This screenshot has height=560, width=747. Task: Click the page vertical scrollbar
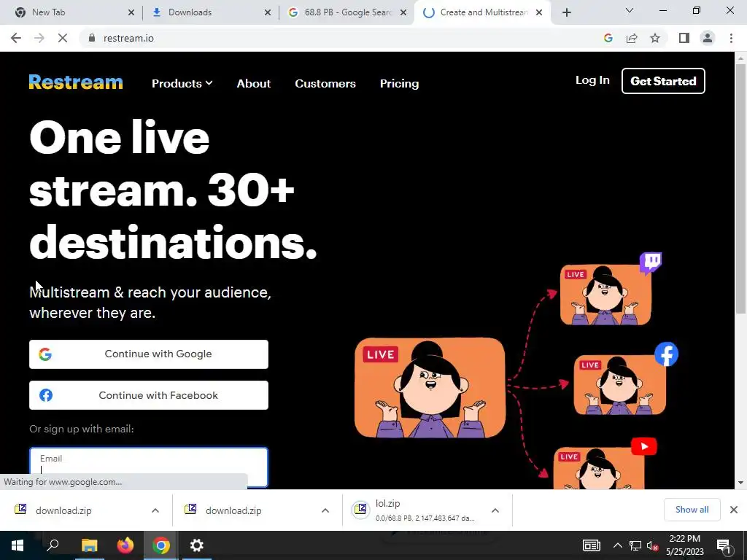tap(741, 188)
